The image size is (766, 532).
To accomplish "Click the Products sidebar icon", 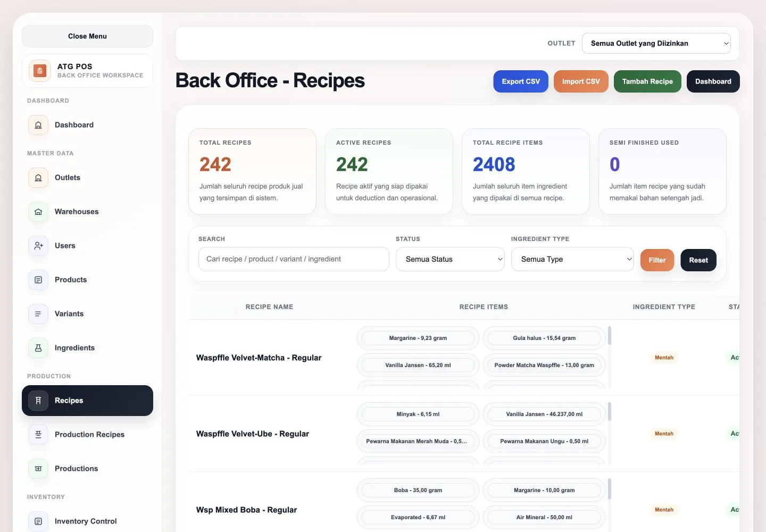I will coord(38,280).
